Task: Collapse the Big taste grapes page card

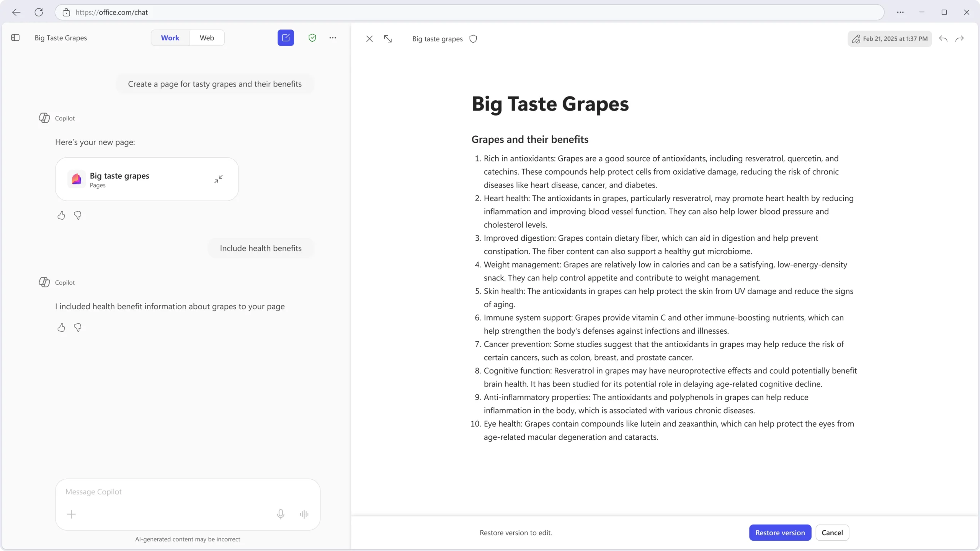Action: tap(219, 179)
